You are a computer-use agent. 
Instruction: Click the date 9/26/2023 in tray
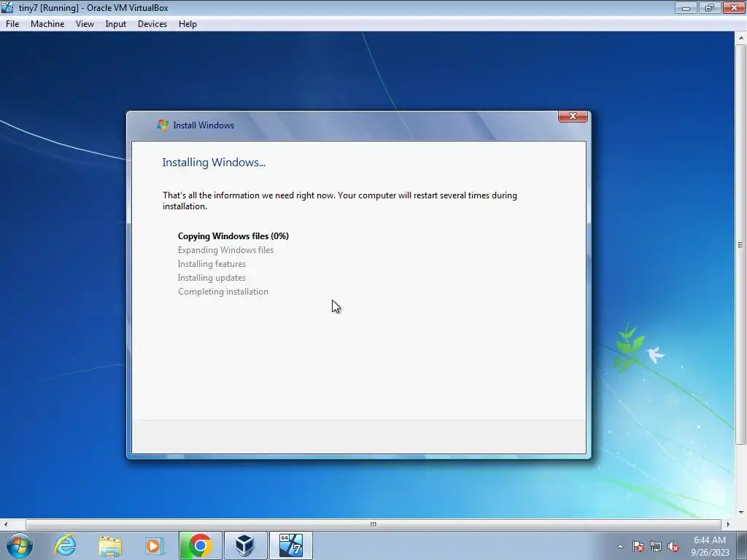(x=710, y=553)
